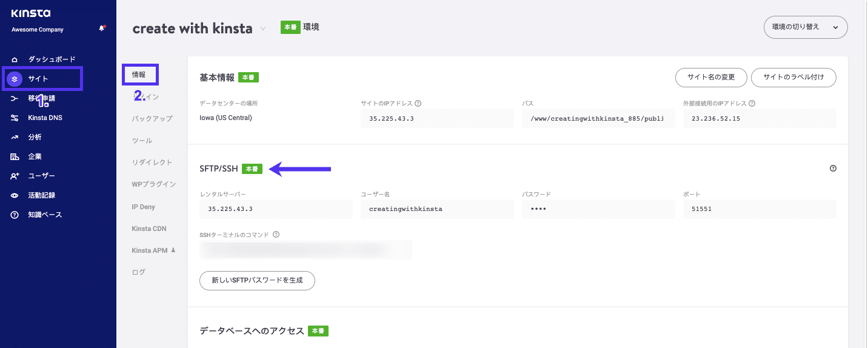Screen dimensions: 868x348
Task: Click the external IP field 23.236.52.15
Action: [x=760, y=119]
